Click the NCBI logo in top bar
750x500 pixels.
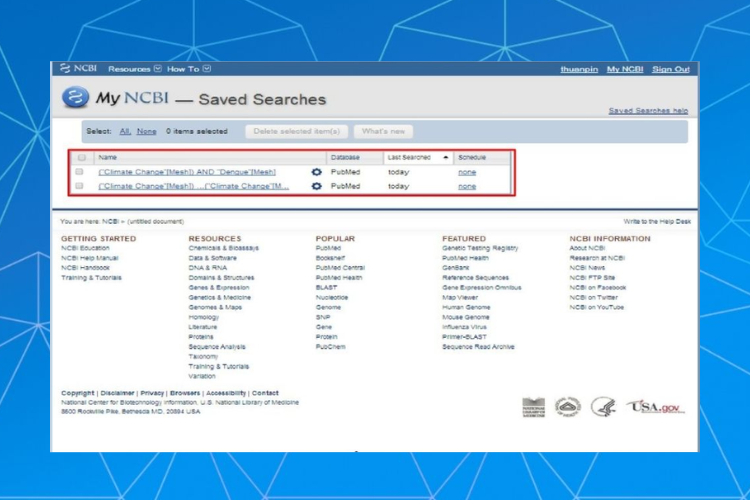(78, 68)
